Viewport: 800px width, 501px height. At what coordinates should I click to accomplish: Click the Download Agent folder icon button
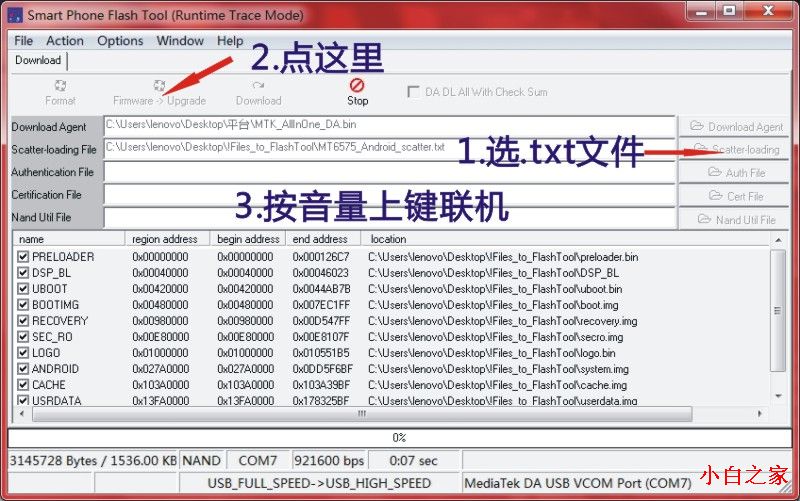696,126
